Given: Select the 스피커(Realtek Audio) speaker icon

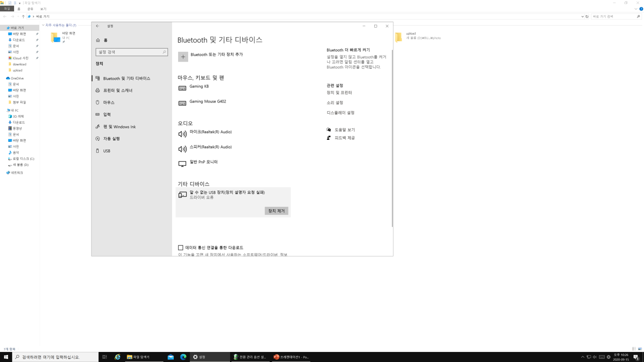Looking at the screenshot, I should (x=182, y=149).
